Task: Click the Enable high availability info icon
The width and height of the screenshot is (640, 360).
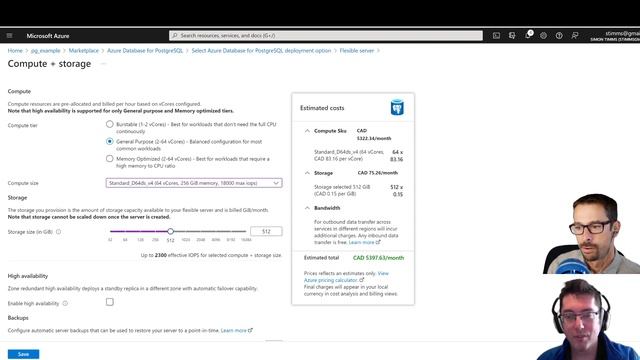Action: 65,303
